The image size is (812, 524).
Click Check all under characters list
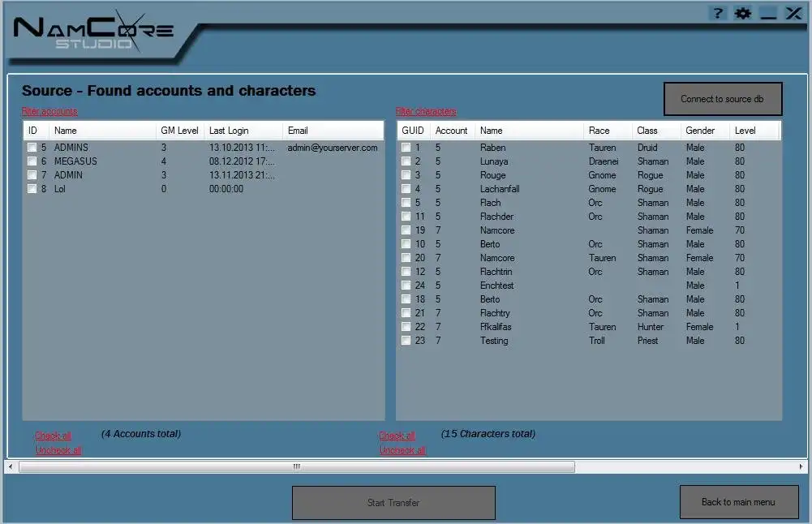click(x=397, y=436)
